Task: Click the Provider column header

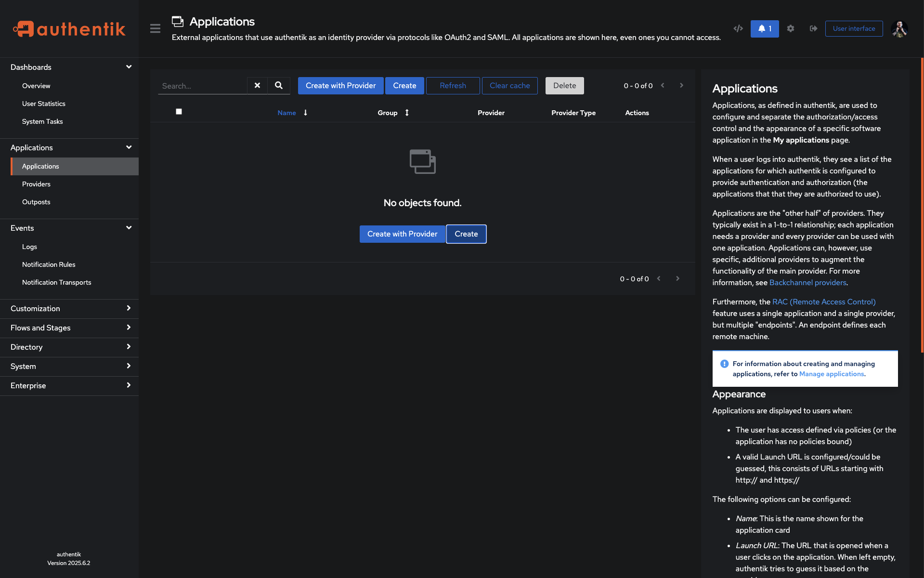Action: pos(491,113)
